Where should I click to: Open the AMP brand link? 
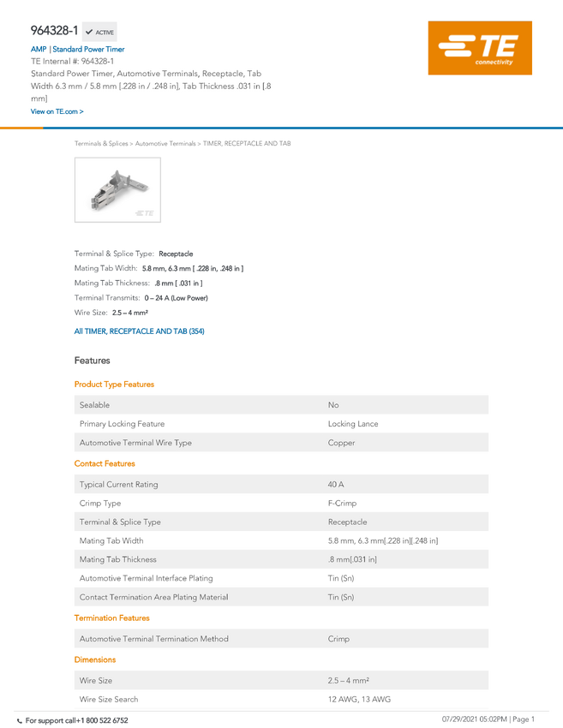(x=39, y=49)
